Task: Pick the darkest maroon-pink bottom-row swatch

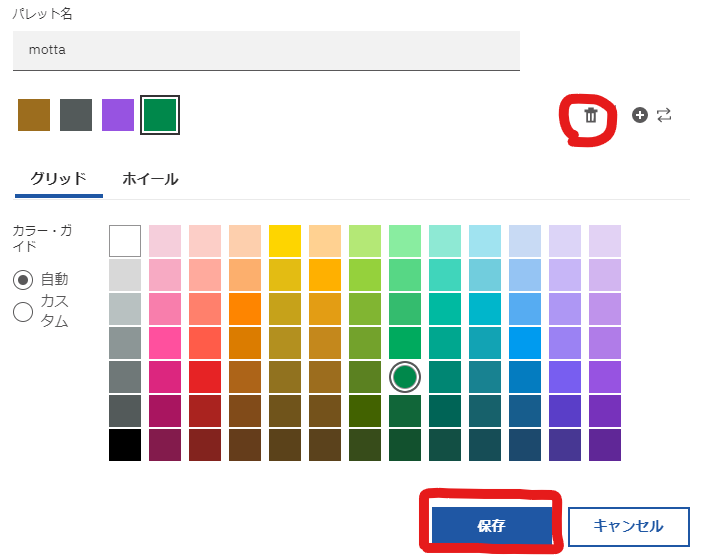Action: 165,445
